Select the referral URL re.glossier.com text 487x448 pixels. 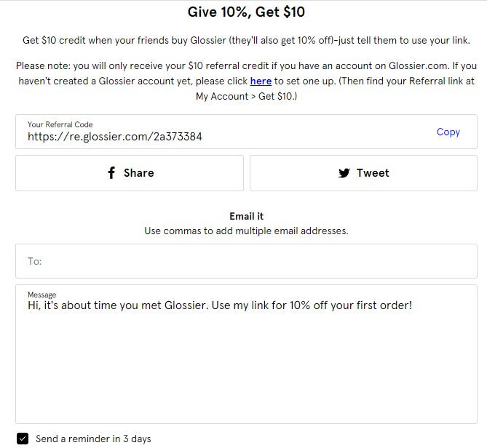(115, 136)
